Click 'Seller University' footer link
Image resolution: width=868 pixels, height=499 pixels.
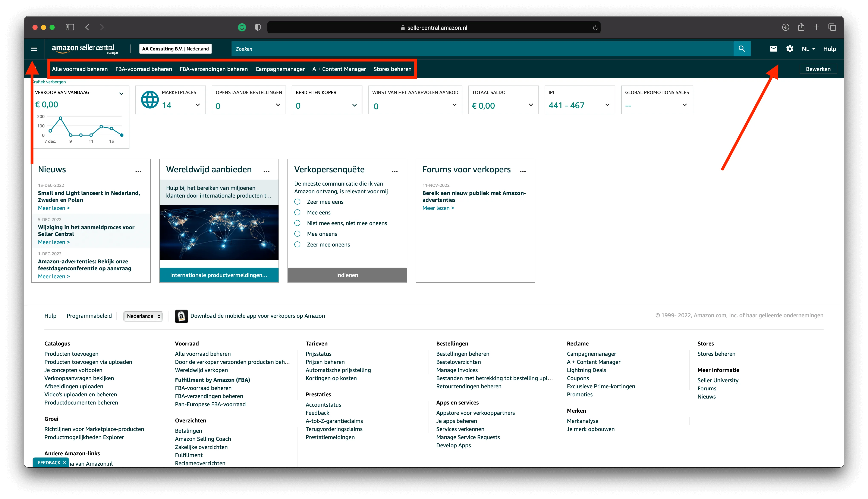click(x=718, y=380)
